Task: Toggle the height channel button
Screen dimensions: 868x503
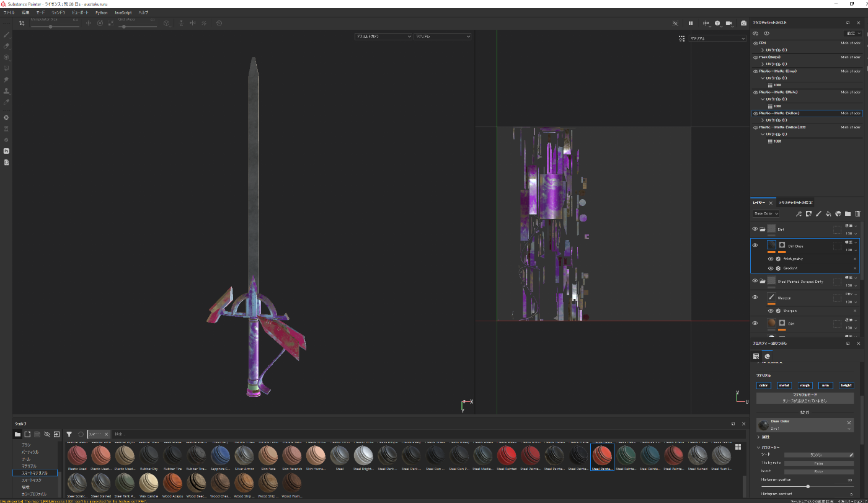Action: [846, 385]
